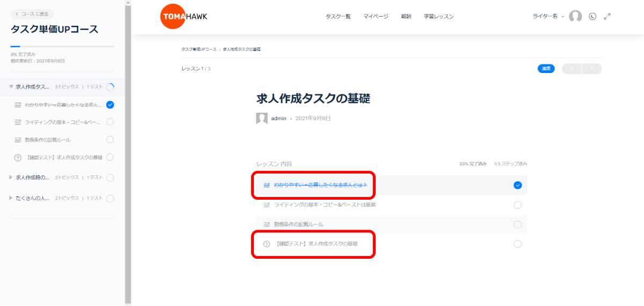Click the コースに戻る back button
The width and height of the screenshot is (644, 306).
coord(32,14)
